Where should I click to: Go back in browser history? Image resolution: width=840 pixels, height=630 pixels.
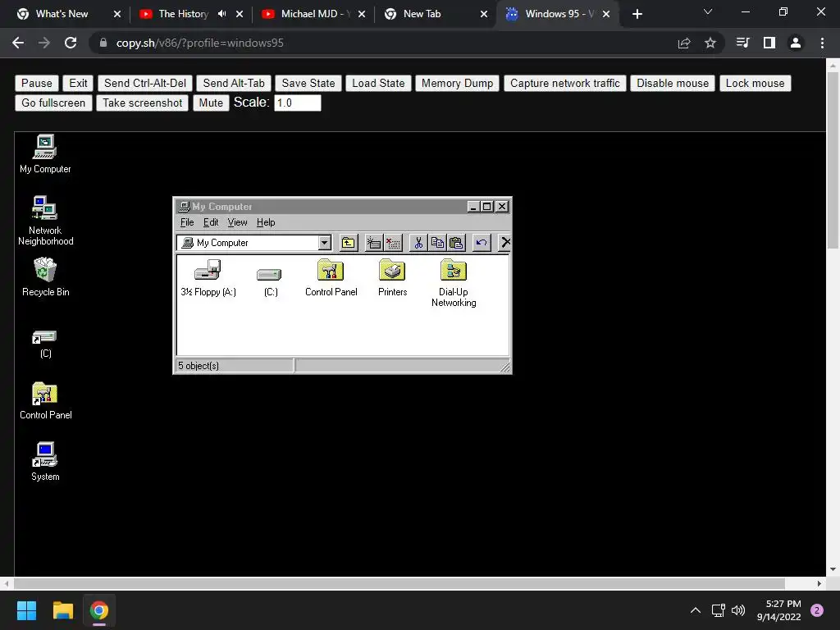coord(18,43)
